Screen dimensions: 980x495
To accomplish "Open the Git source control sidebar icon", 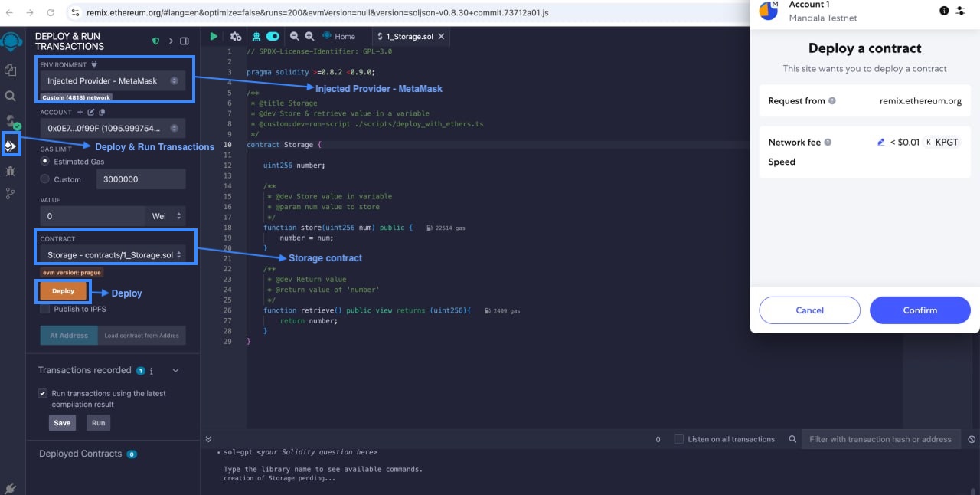I will (11, 194).
